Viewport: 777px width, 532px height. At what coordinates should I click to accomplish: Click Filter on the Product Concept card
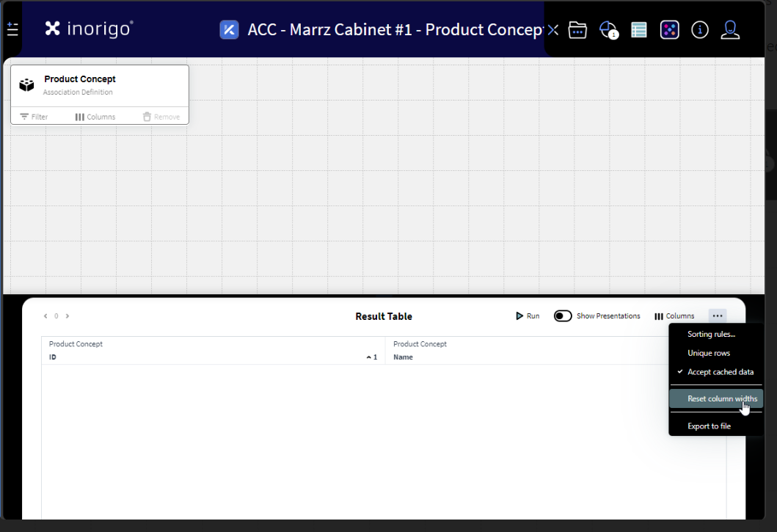pos(34,117)
